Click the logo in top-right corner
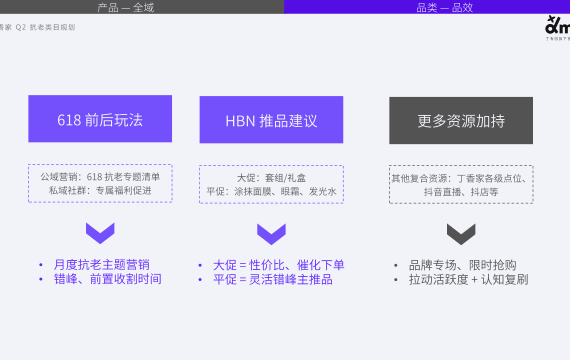 tap(558, 28)
